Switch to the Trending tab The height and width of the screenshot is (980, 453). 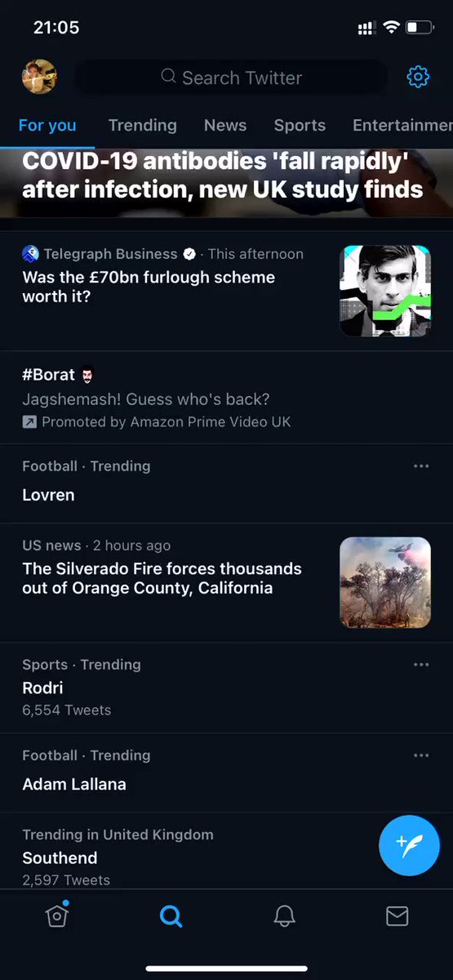click(143, 125)
